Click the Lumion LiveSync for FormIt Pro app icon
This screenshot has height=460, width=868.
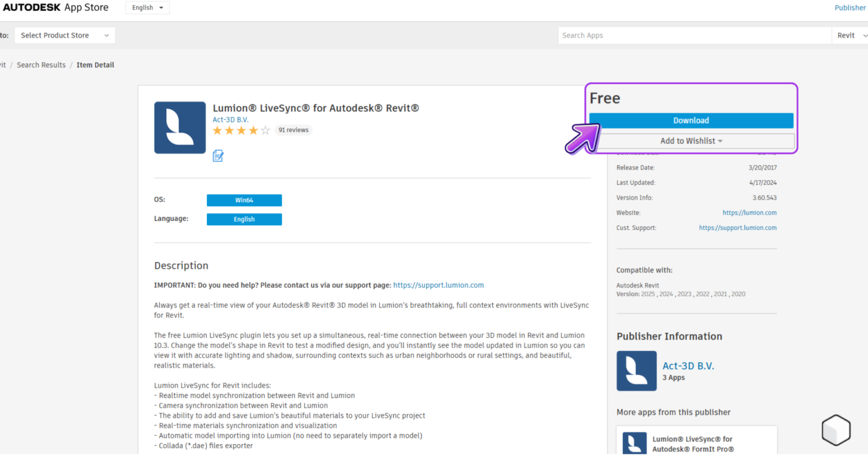tap(634, 444)
